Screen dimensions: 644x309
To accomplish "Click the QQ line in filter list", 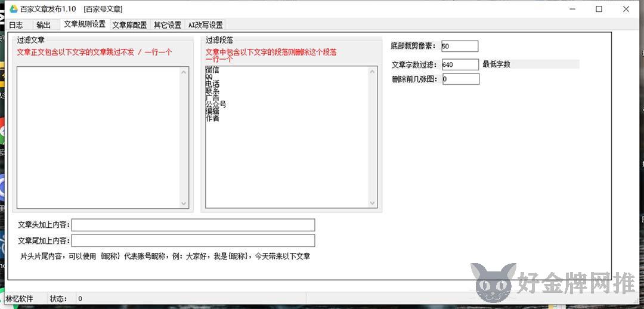I will (209, 76).
